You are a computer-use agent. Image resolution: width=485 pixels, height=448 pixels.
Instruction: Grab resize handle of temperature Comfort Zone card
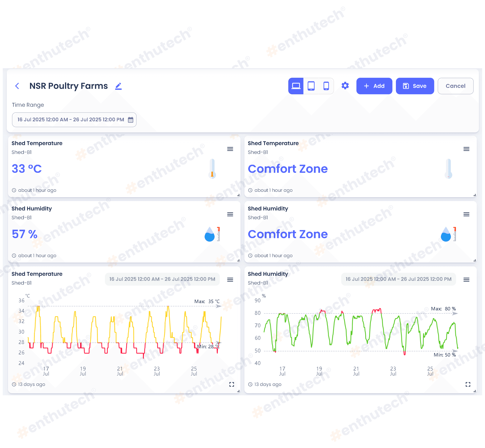[475, 195]
